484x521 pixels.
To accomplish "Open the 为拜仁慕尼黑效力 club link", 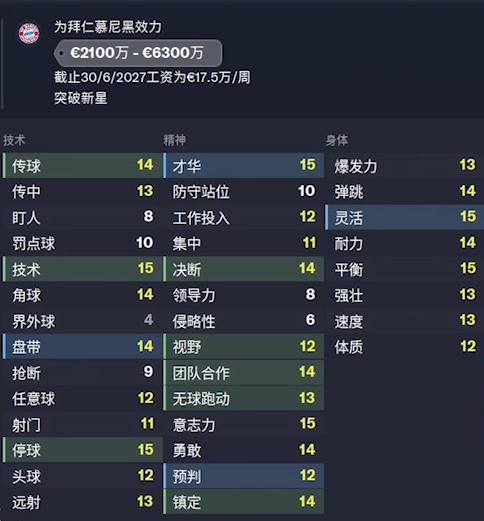I will (x=108, y=27).
